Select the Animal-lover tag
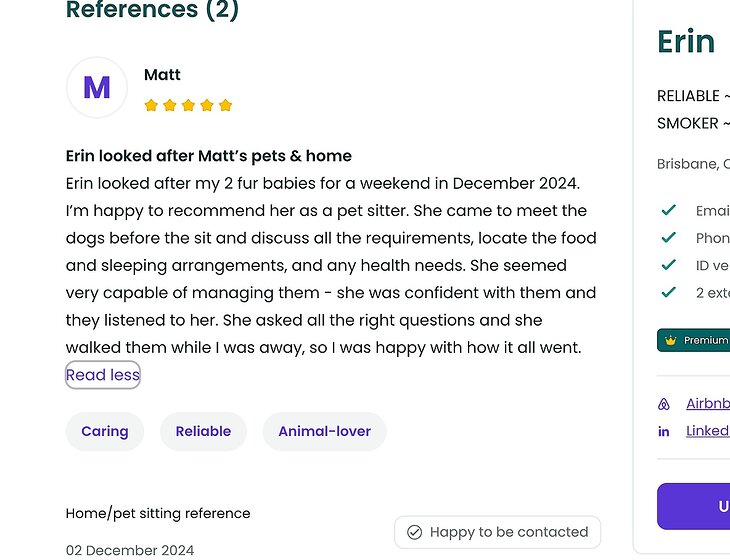730x560 pixels. click(x=324, y=431)
